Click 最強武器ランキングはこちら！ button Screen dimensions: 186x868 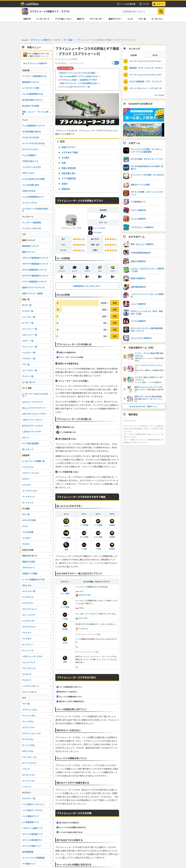(87, 286)
